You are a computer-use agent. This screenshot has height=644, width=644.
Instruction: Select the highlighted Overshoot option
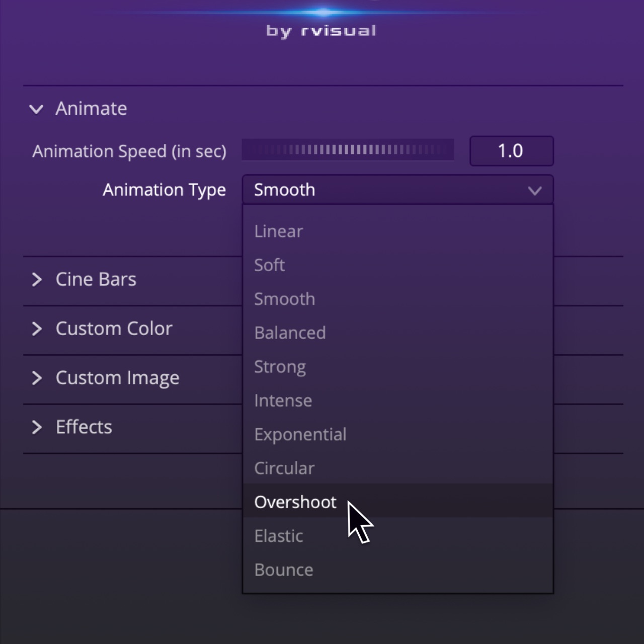[x=295, y=502]
